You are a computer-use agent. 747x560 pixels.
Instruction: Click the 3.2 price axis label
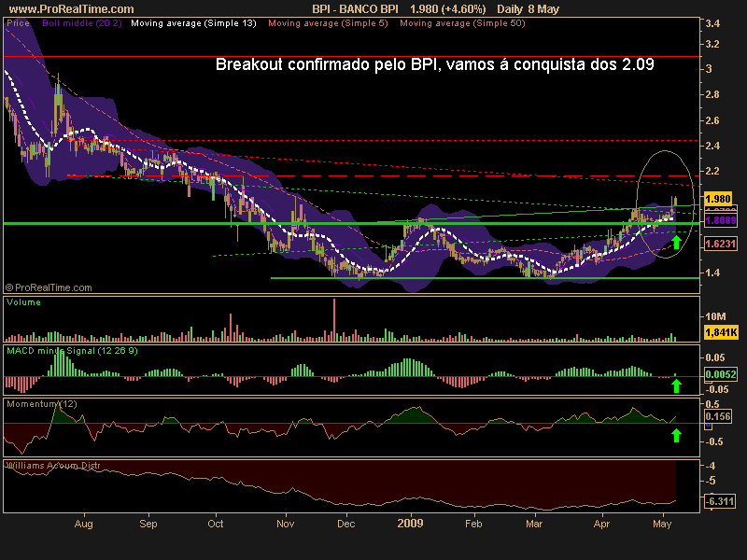tap(712, 44)
